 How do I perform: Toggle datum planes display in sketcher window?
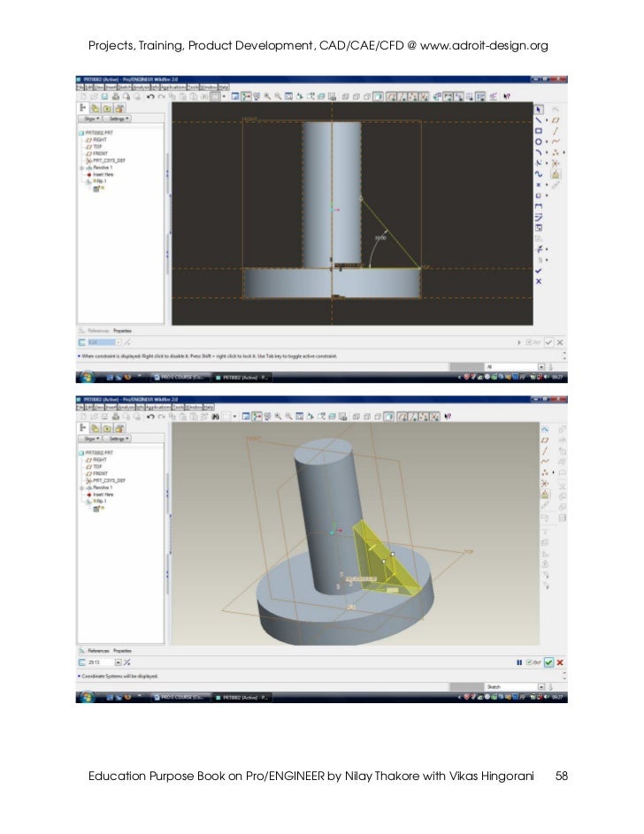[x=391, y=96]
